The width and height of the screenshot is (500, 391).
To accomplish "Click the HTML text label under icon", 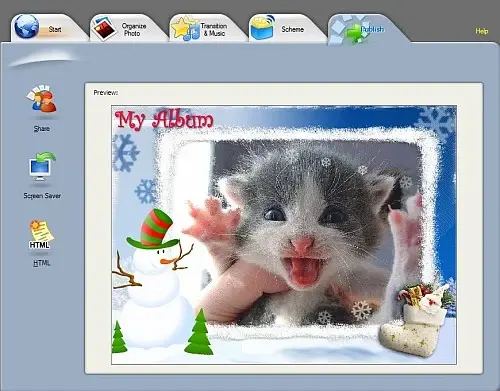I will coord(42,263).
